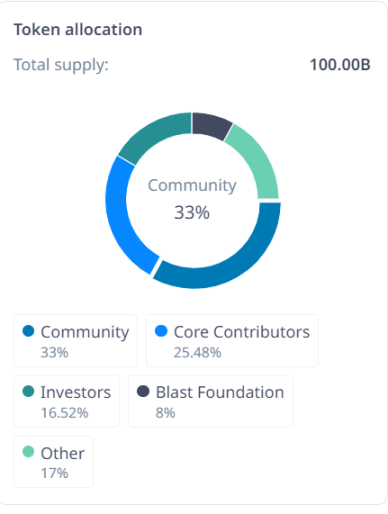Click the 25.48% Core Contributors percentage
The image size is (388, 514).
pyautogui.click(x=197, y=352)
